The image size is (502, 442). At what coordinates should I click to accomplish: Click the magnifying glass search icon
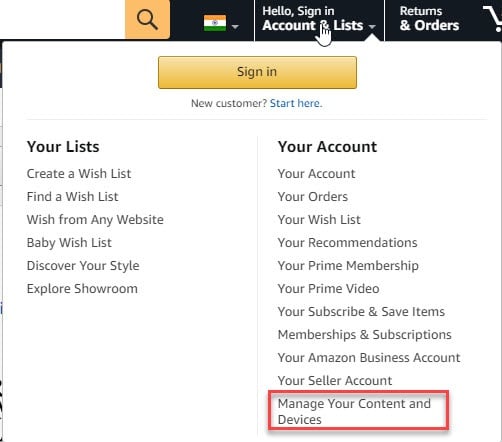point(147,19)
